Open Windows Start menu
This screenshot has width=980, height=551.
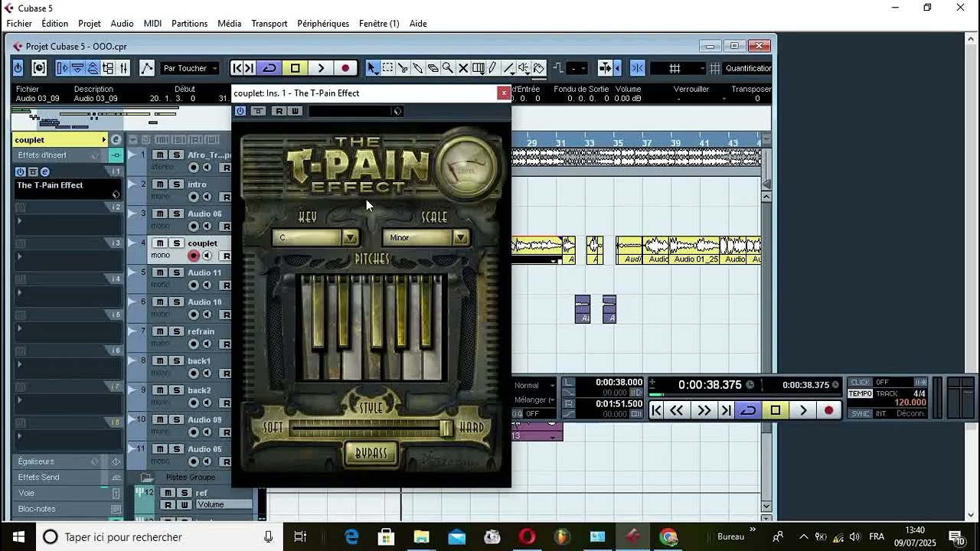18,536
